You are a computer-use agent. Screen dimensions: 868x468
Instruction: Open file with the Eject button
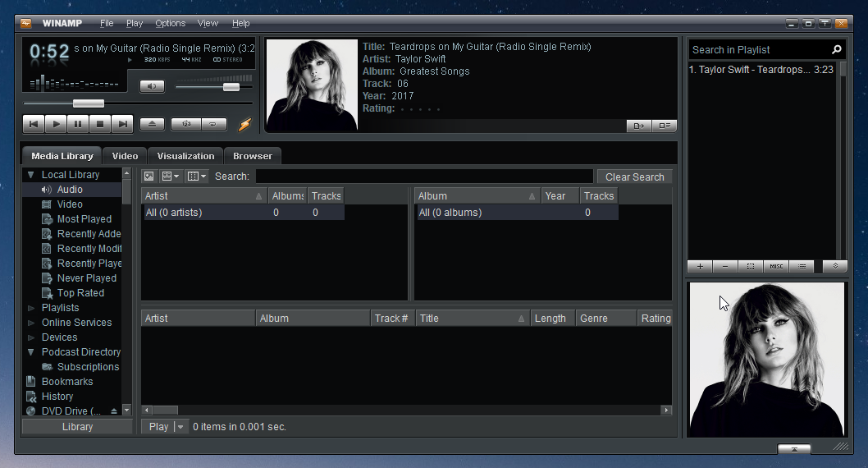pos(152,124)
